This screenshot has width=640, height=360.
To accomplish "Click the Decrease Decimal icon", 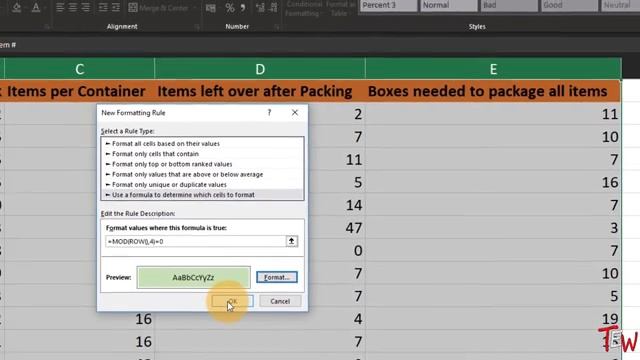I will 273,8.
